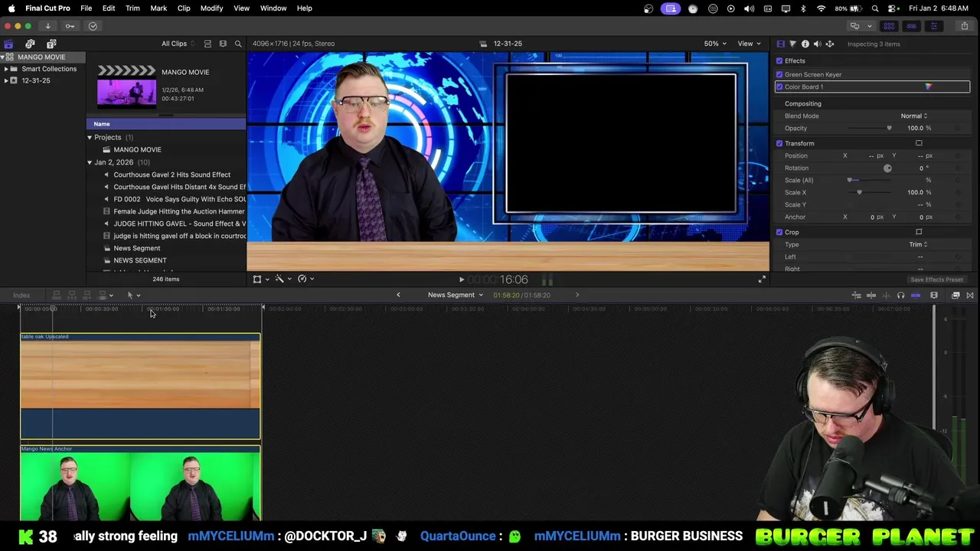Collapse the Projects group triangle
This screenshot has height=551, width=980.
coord(90,137)
